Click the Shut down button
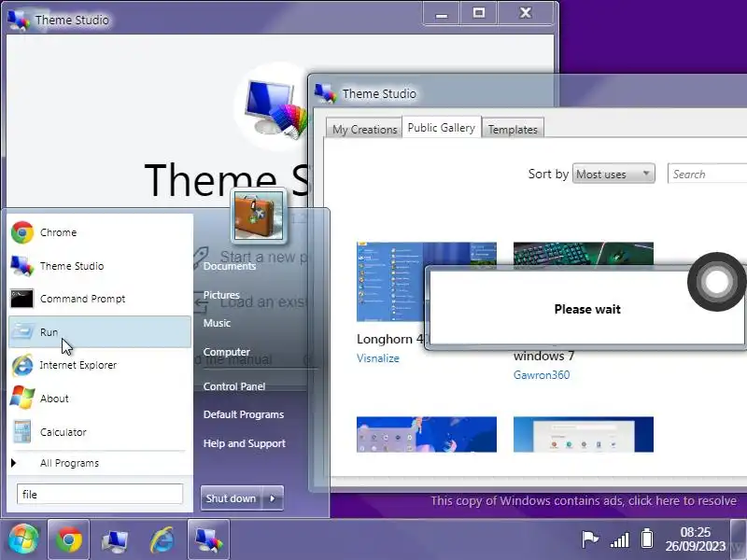The image size is (747, 560). pyautogui.click(x=232, y=498)
